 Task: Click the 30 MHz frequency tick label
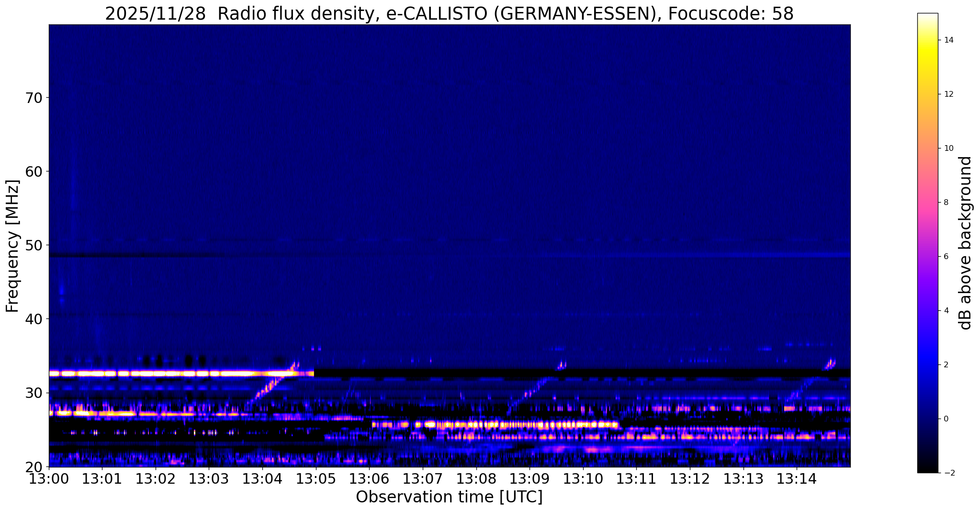pyautogui.click(x=34, y=393)
